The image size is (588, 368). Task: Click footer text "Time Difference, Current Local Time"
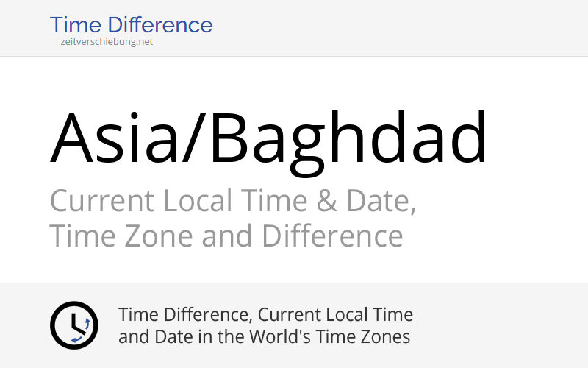265,315
